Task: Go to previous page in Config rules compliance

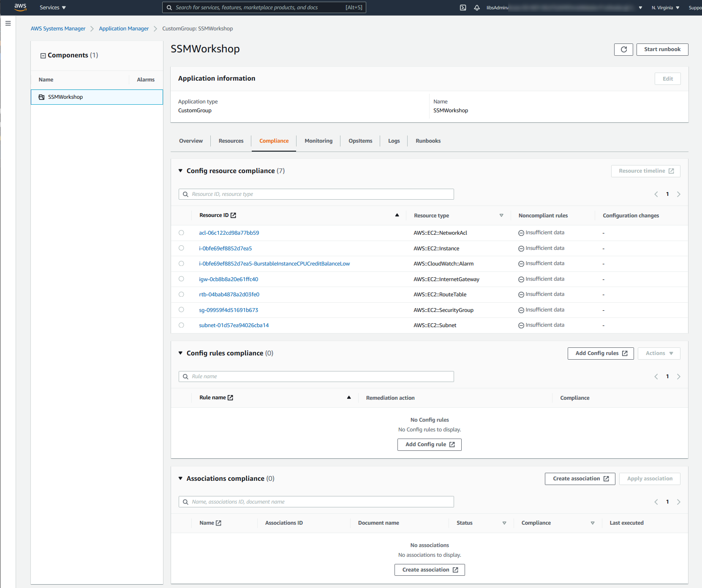Action: point(656,377)
